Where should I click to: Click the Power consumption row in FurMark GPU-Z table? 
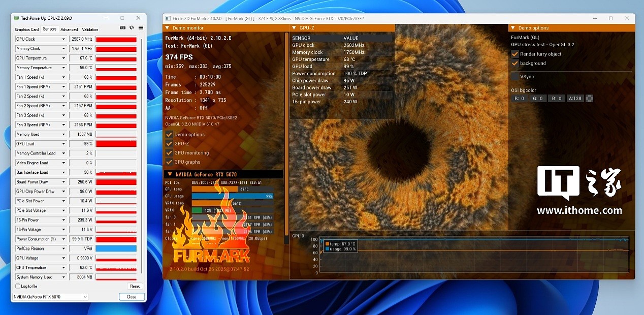click(x=342, y=74)
